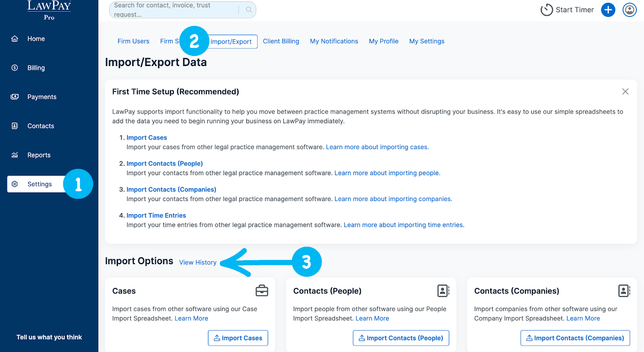Open Learn more about importing time entries
The width and height of the screenshot is (644, 352).
404,225
